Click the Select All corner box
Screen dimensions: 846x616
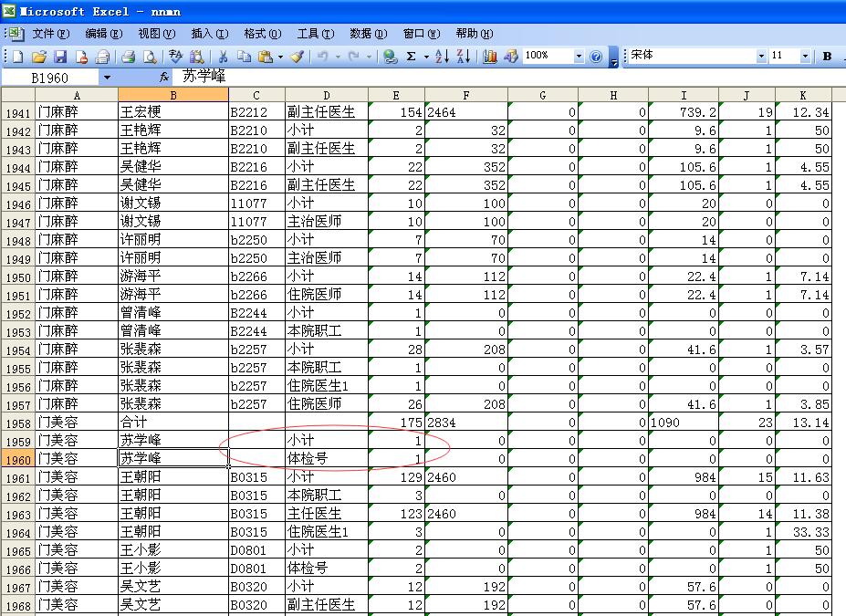tap(18, 95)
